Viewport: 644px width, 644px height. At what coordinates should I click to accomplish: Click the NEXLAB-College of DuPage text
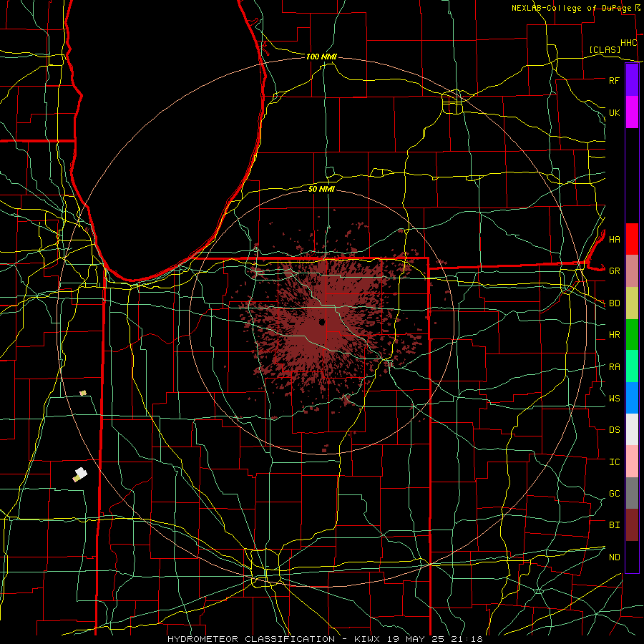[x=572, y=8]
